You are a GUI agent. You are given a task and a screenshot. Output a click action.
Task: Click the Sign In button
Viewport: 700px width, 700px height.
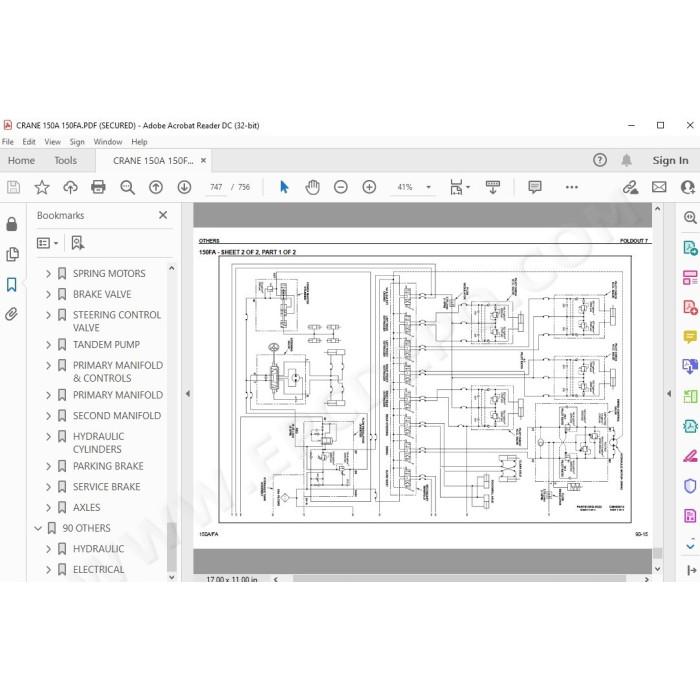(670, 160)
